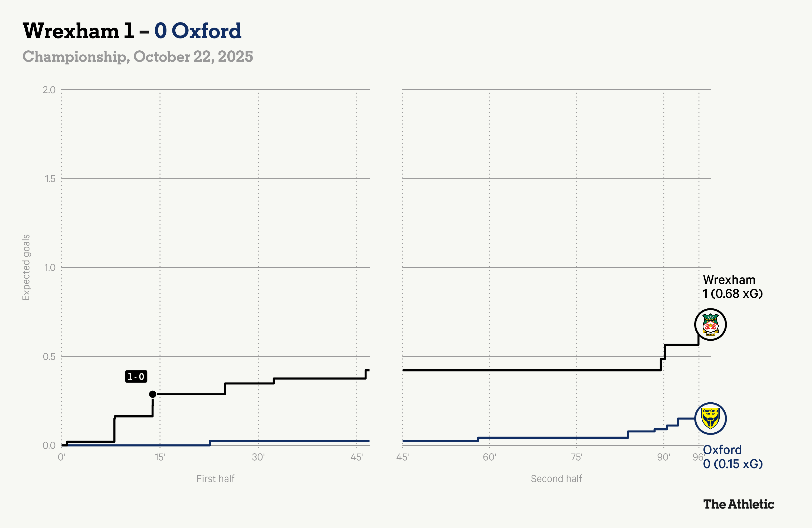Viewport: 812px width, 528px height.
Task: Click the Oxford United crest icon
Action: click(710, 418)
